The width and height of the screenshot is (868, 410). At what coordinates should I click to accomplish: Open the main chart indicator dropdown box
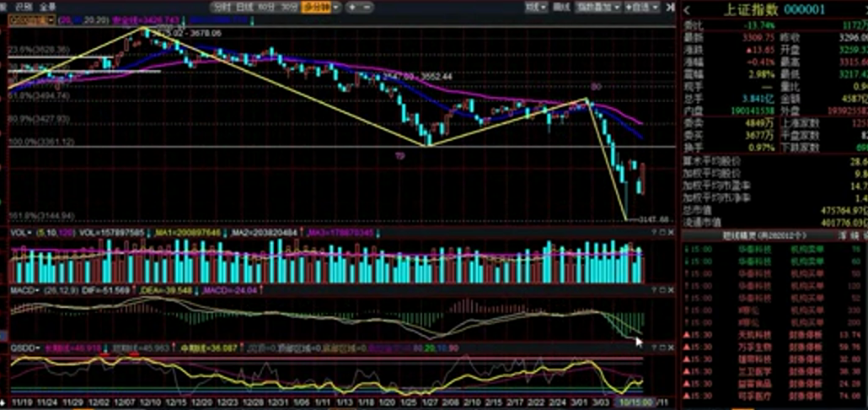click(31, 20)
